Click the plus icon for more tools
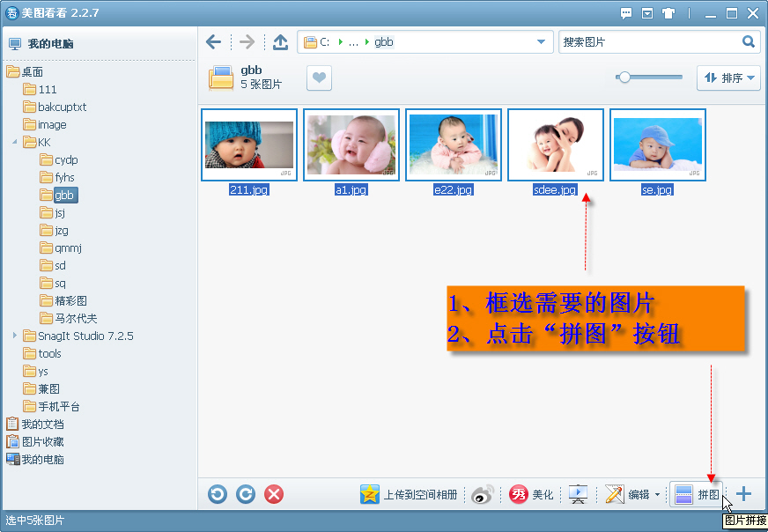 coord(743,494)
